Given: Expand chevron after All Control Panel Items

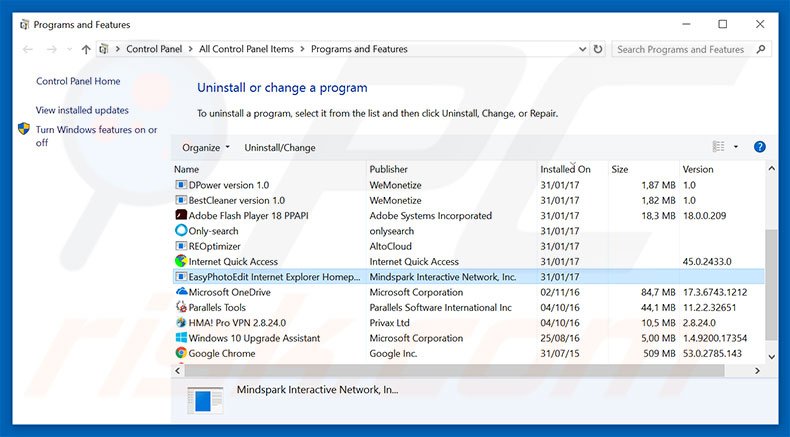Looking at the screenshot, I should (x=302, y=49).
